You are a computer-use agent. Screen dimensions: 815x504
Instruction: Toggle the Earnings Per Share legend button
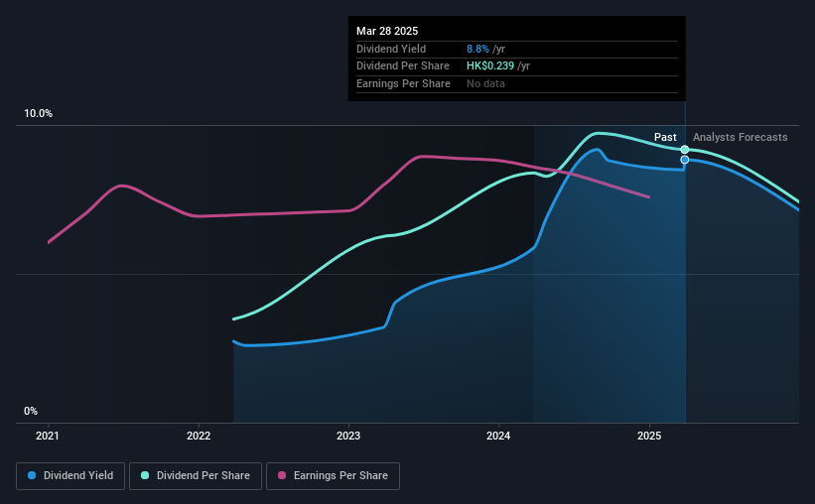point(333,476)
